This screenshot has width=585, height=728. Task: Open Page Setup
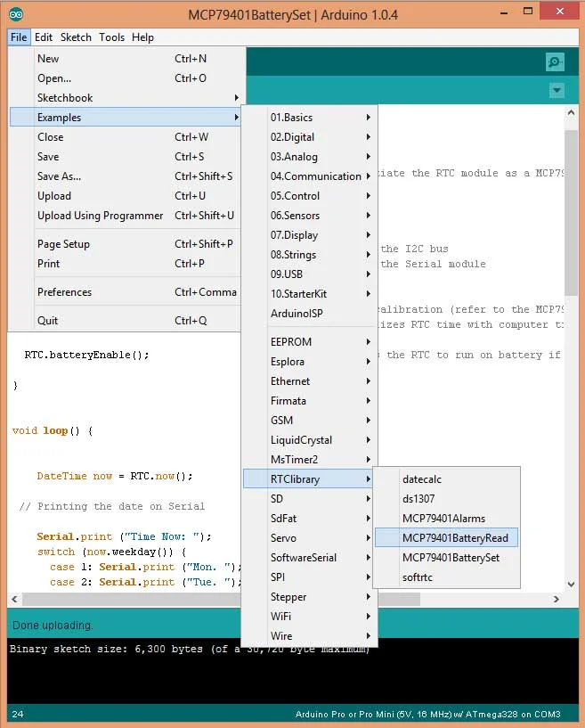126,244
